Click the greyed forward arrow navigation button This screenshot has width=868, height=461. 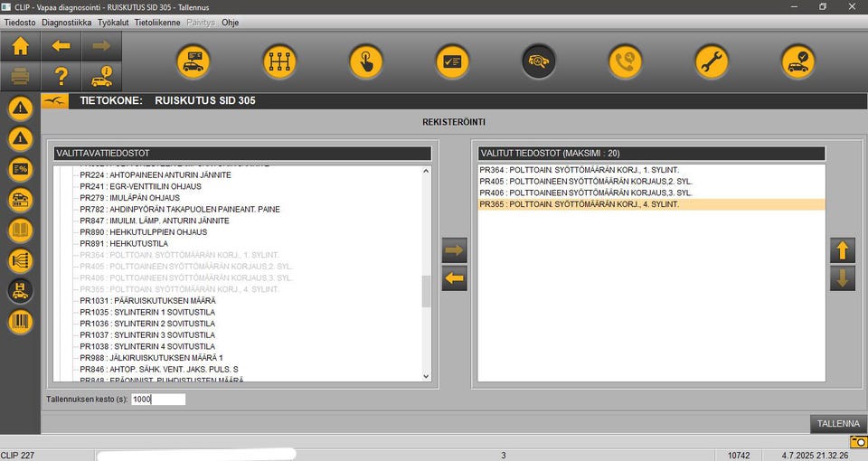tap(101, 46)
